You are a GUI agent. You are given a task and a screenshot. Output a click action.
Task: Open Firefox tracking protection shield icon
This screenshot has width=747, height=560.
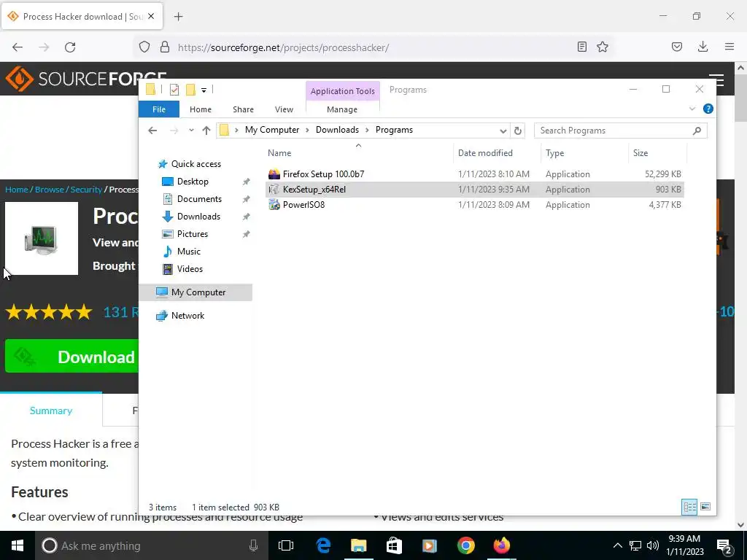[144, 47]
